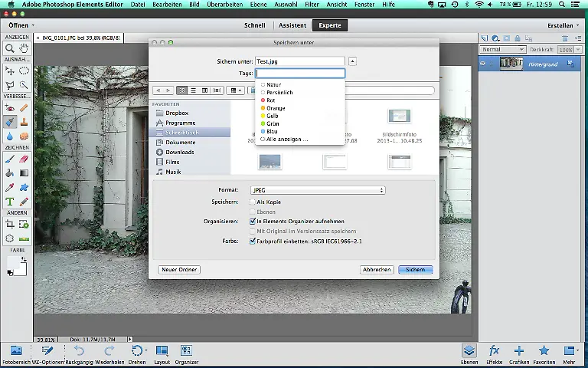Select the Polygonal Lasso tool
Screen dimensions: 588x368
tap(10, 85)
